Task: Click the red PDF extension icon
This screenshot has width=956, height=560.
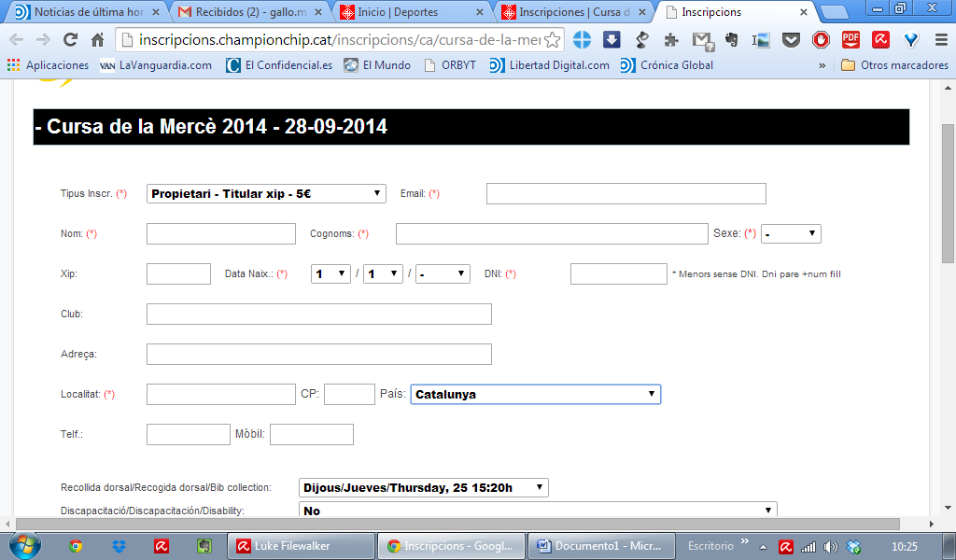Action: (x=851, y=40)
